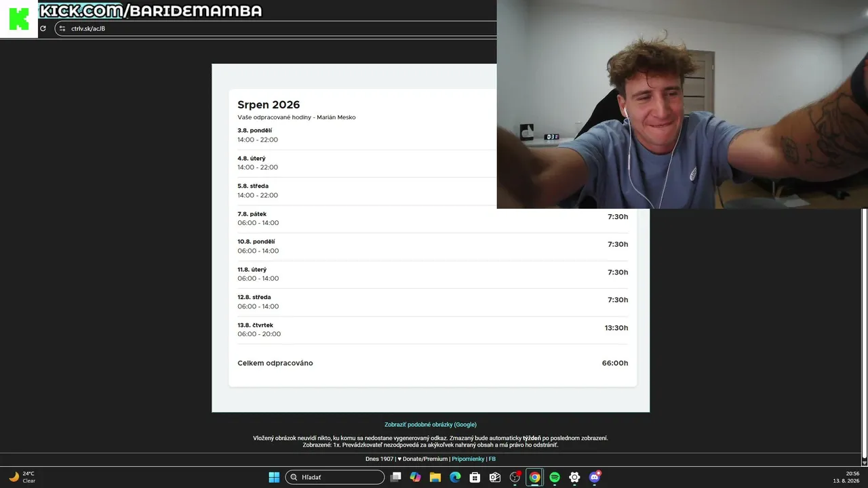The image size is (868, 488).
Task: Switch to OBS Studio in the taskbar
Action: click(515, 477)
